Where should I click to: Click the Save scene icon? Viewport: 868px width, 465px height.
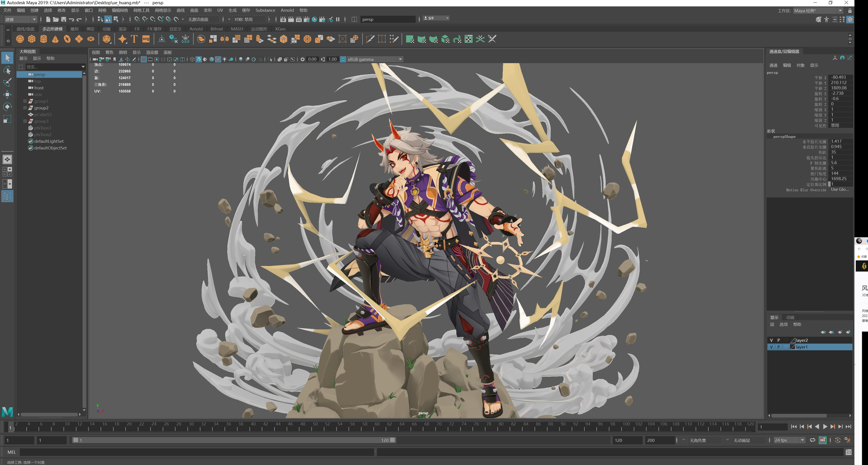(63, 19)
